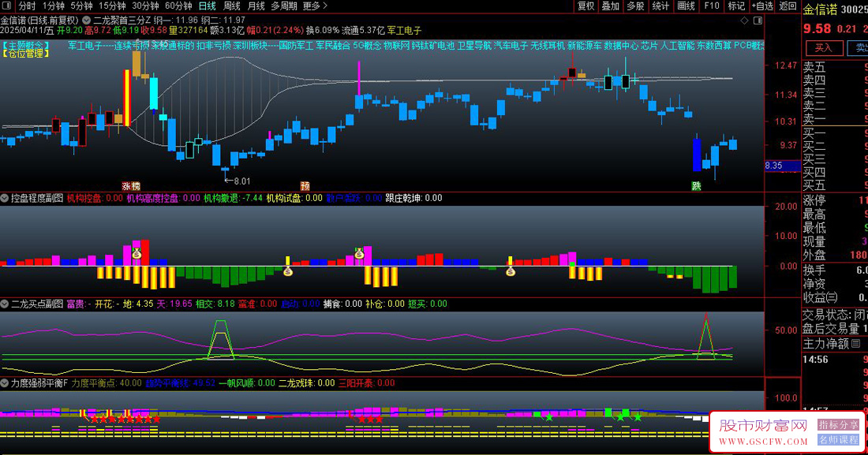Open the 主力净额 list icon
Image resolution: width=868 pixels, height=455 pixels.
point(856,344)
